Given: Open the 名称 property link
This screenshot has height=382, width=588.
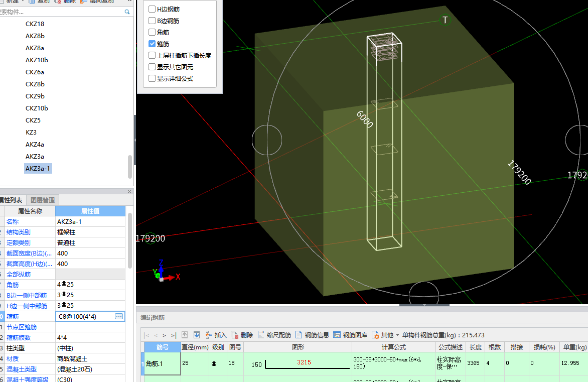Looking at the screenshot, I should tap(13, 222).
